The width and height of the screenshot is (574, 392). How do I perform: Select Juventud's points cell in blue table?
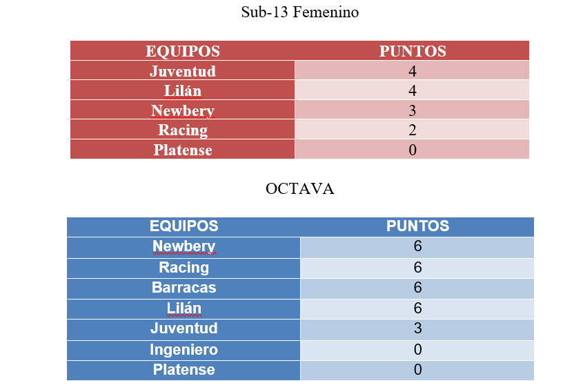click(417, 329)
